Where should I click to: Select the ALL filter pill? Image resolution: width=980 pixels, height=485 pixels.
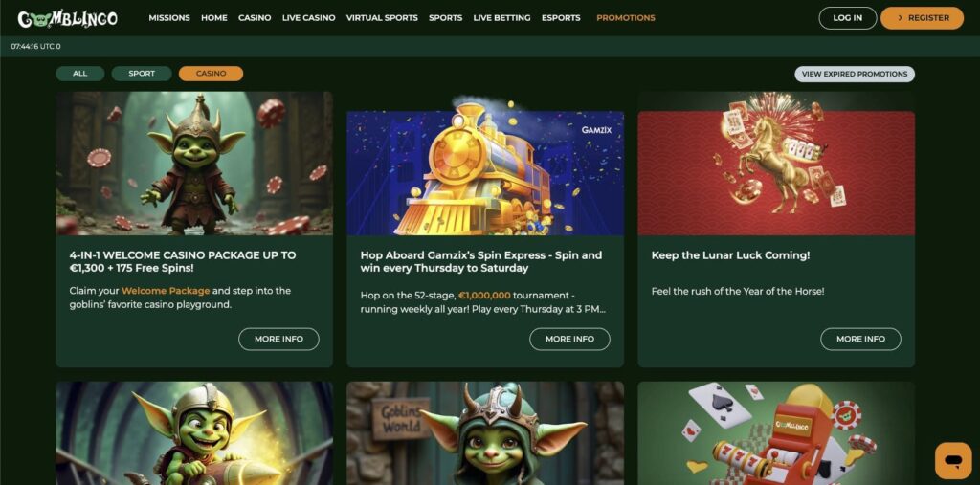(80, 74)
